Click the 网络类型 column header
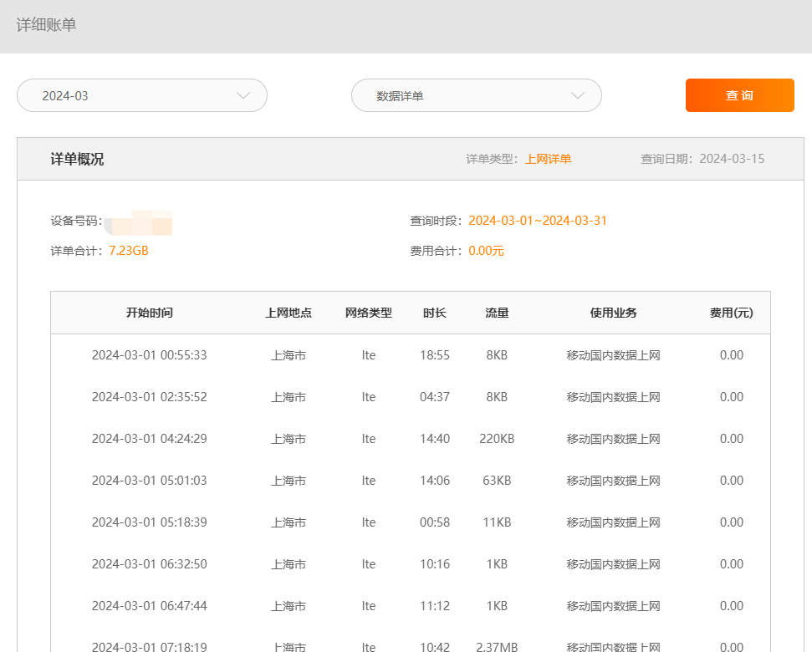 click(369, 313)
